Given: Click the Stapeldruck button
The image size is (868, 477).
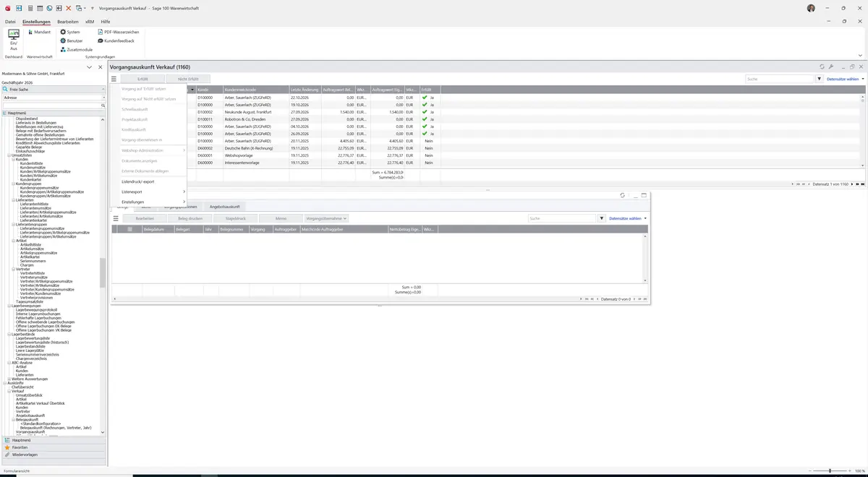Looking at the screenshot, I should coord(236,218).
